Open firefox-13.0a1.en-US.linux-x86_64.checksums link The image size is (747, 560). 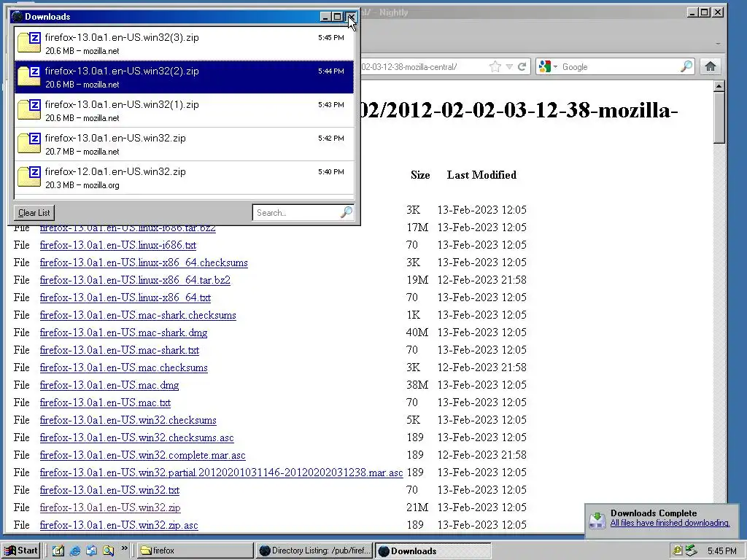(x=144, y=262)
